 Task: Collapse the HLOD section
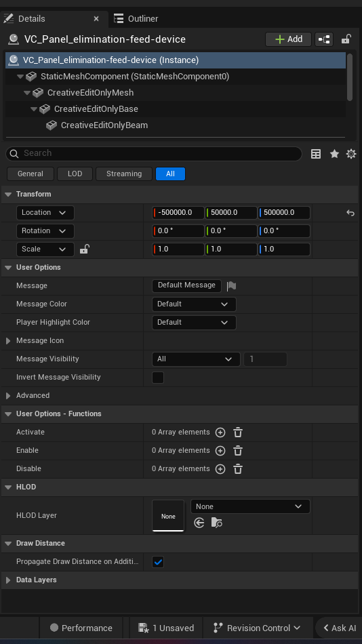coord(8,487)
